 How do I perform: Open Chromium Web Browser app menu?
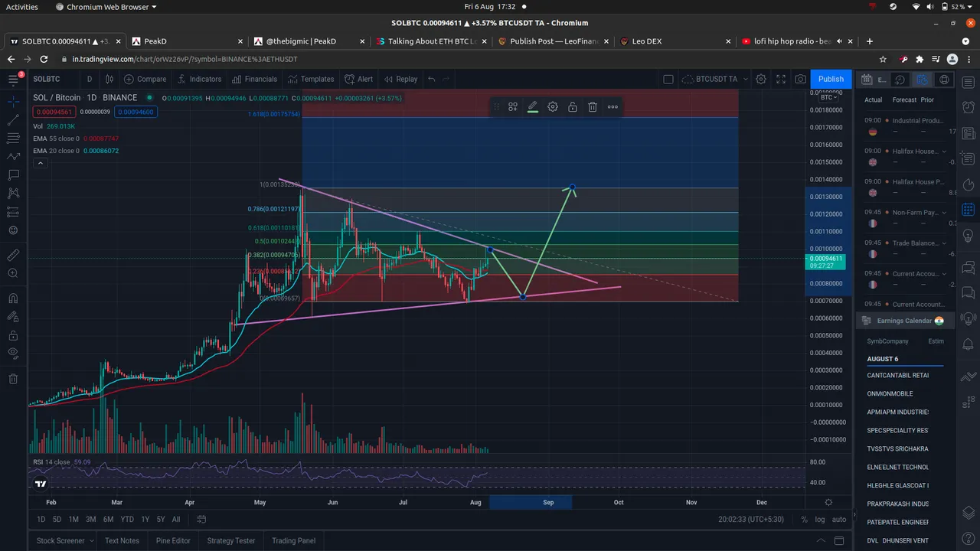click(106, 7)
